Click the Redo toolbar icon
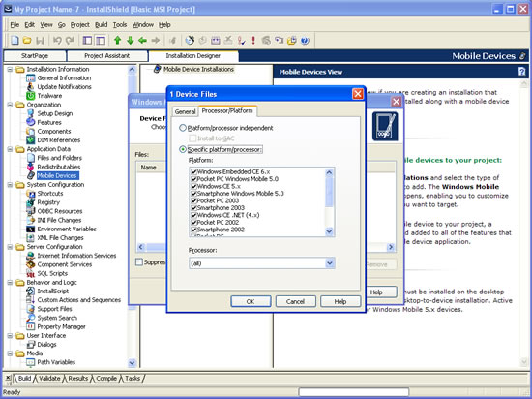The image size is (532, 399). [70, 41]
